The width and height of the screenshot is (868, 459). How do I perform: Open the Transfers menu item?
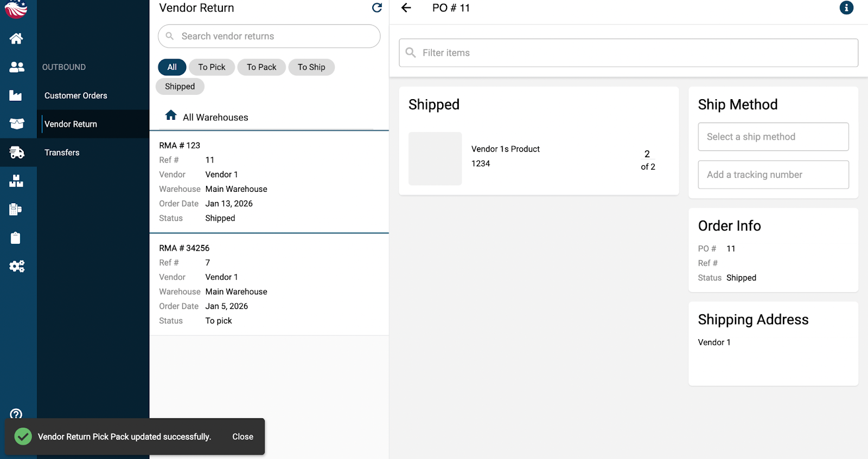pos(62,153)
